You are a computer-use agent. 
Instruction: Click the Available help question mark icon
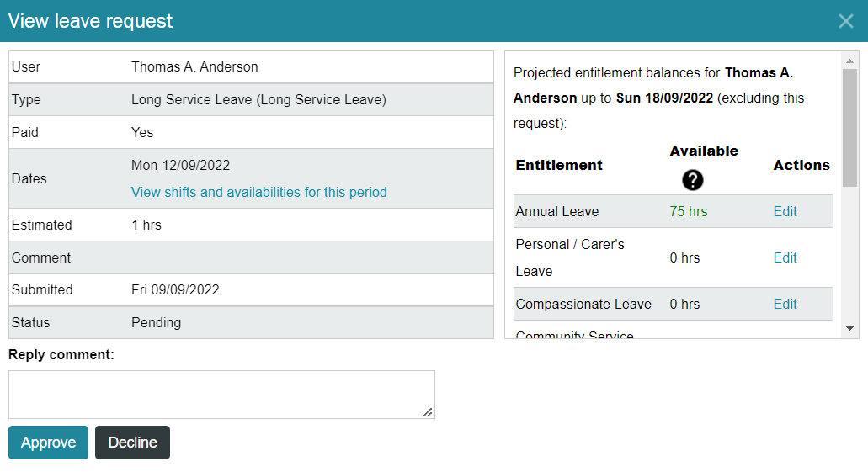(x=692, y=180)
